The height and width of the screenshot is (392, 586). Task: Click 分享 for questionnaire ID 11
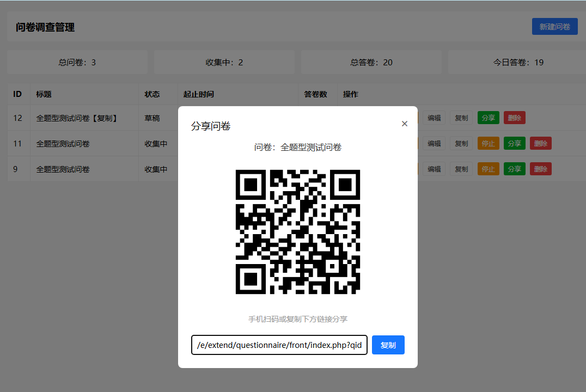click(514, 144)
